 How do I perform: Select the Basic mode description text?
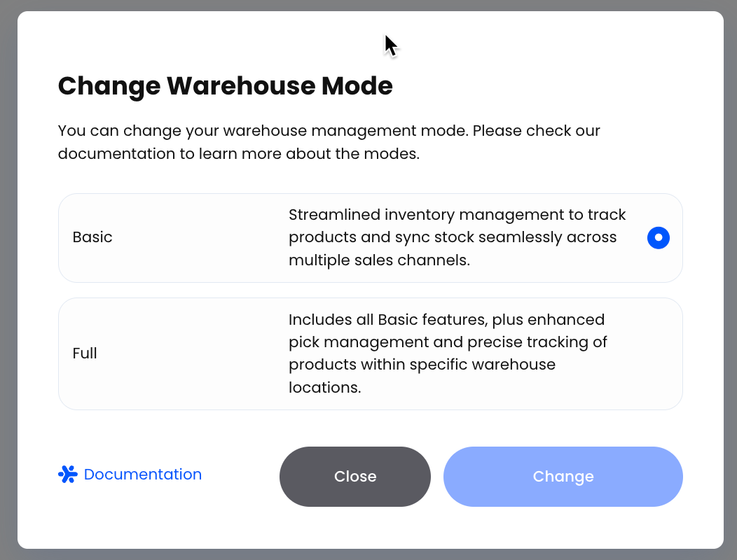[x=457, y=237]
